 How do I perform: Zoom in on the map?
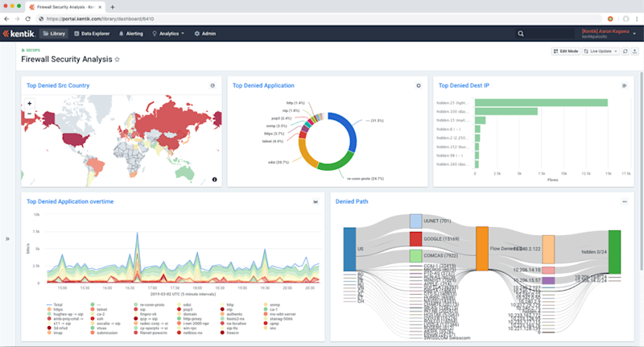coord(29,104)
